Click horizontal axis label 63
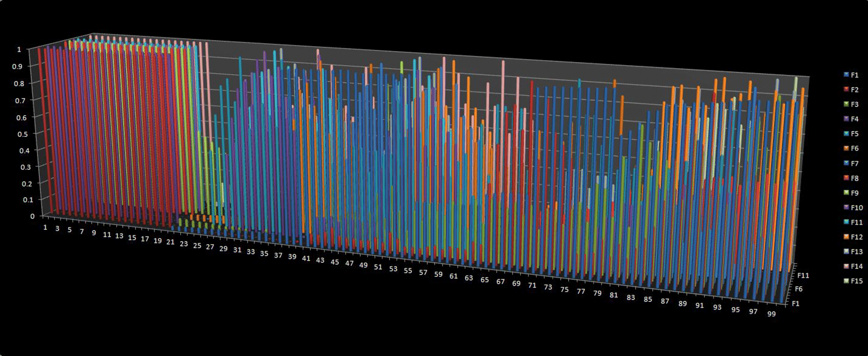868x356 pixels. pos(469,278)
